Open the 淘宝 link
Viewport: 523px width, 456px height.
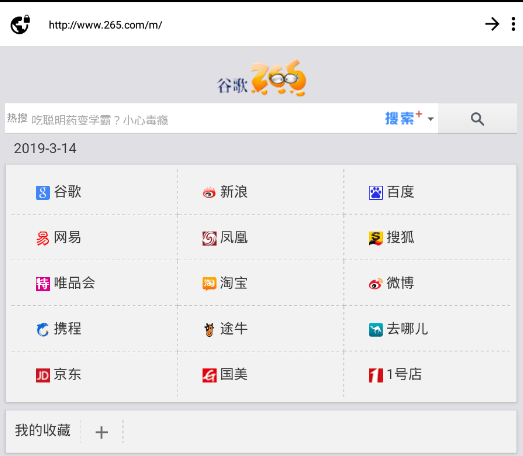tap(234, 283)
